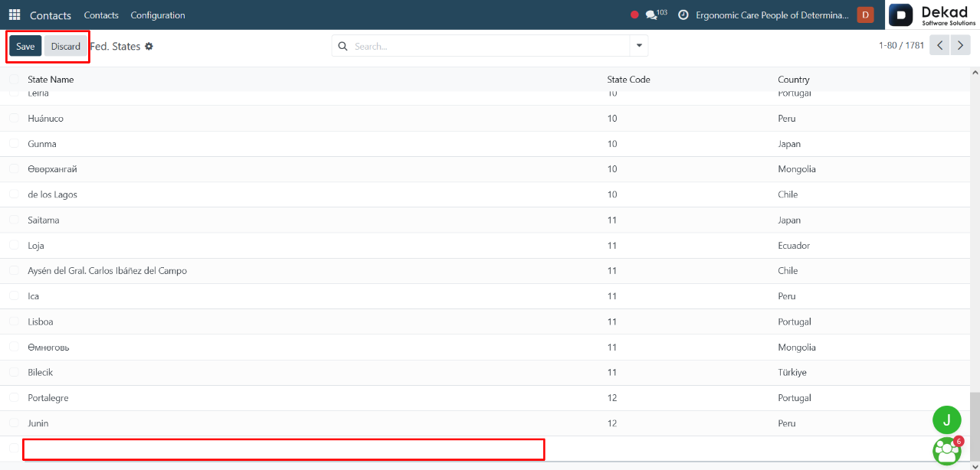Click Chile country in de los Lagos row
980x470 pixels.
788,194
